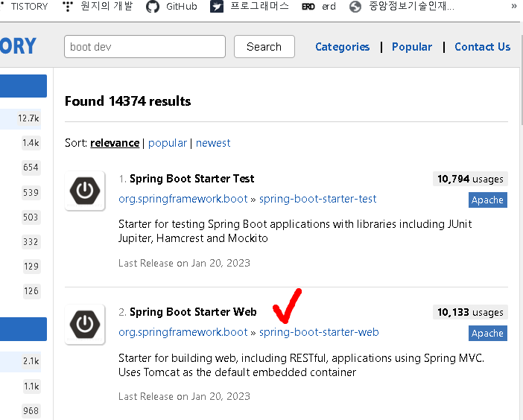Sort results by newest
The image size is (523, 420).
(x=213, y=143)
